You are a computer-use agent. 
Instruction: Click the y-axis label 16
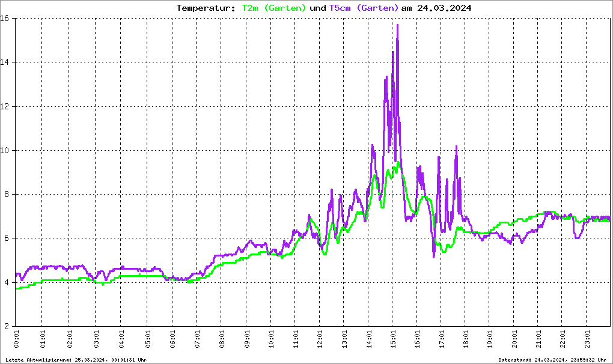(5, 18)
